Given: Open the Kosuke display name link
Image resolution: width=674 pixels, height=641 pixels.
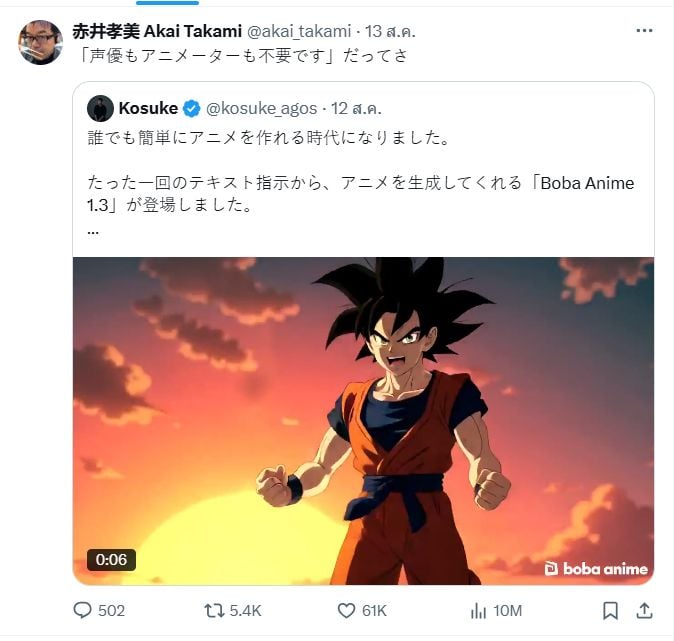Looking at the screenshot, I should 148,108.
